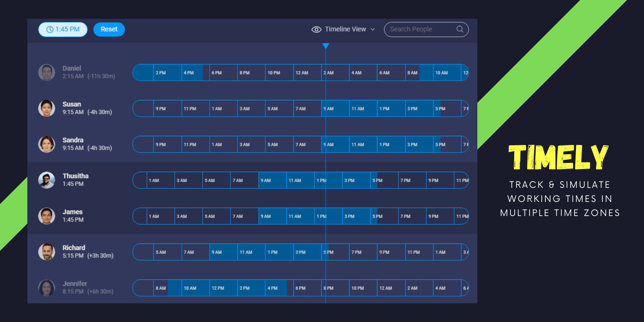Focus the Search People field
This screenshot has width=644, height=322.
(x=426, y=30)
